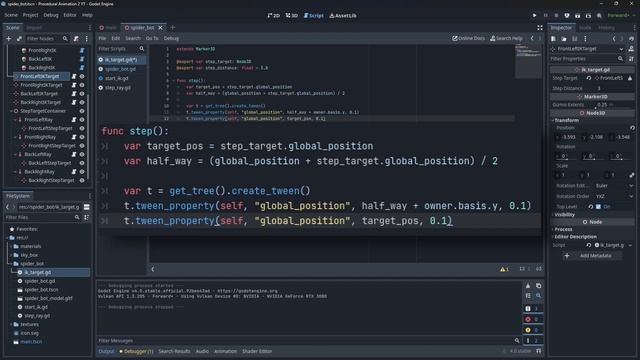The image size is (640, 360).
Task: Open Rotation Edit Mode Euler dropdown
Action: click(613, 186)
